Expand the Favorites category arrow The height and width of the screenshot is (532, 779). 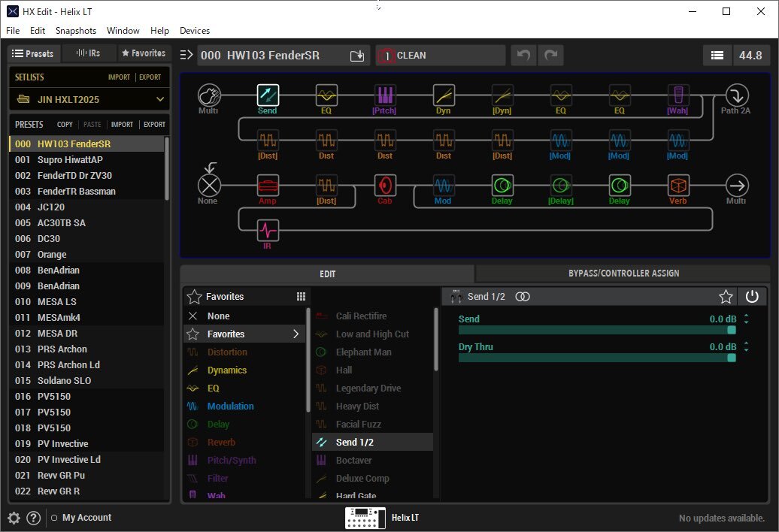296,334
